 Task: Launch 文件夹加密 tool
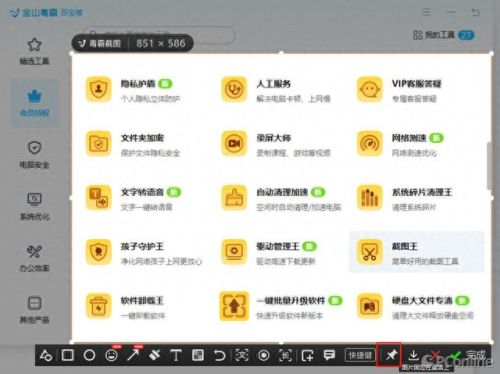(133, 144)
